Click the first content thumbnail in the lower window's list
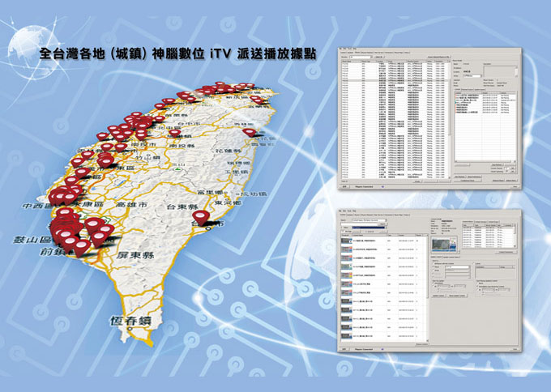Screen dimensions: 551x392 (346, 241)
